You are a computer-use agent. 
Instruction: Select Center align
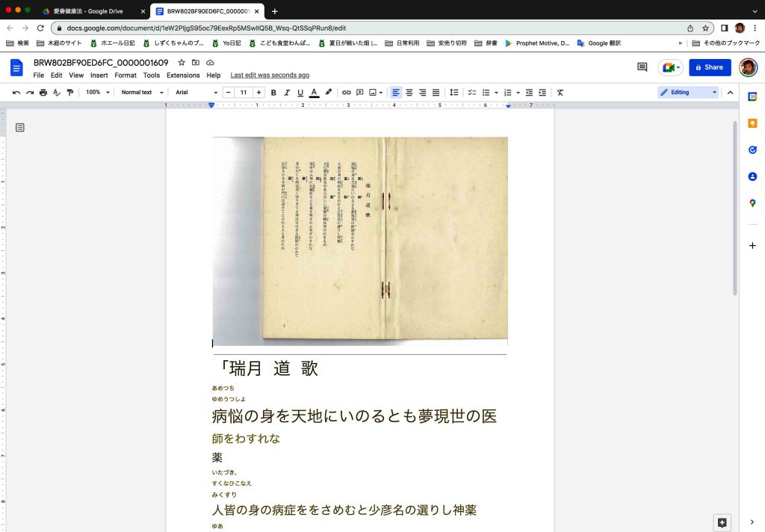click(x=409, y=92)
